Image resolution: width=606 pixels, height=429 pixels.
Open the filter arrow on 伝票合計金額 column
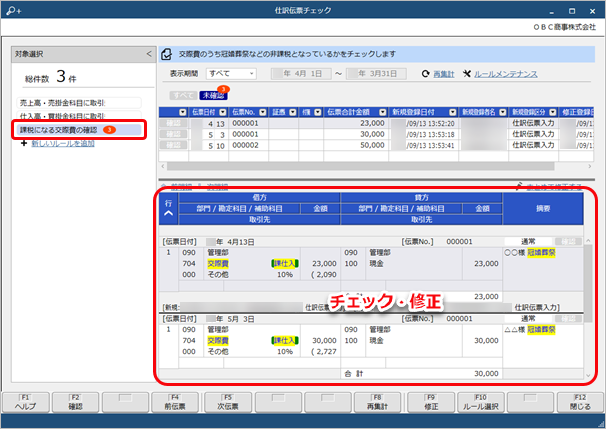point(383,112)
